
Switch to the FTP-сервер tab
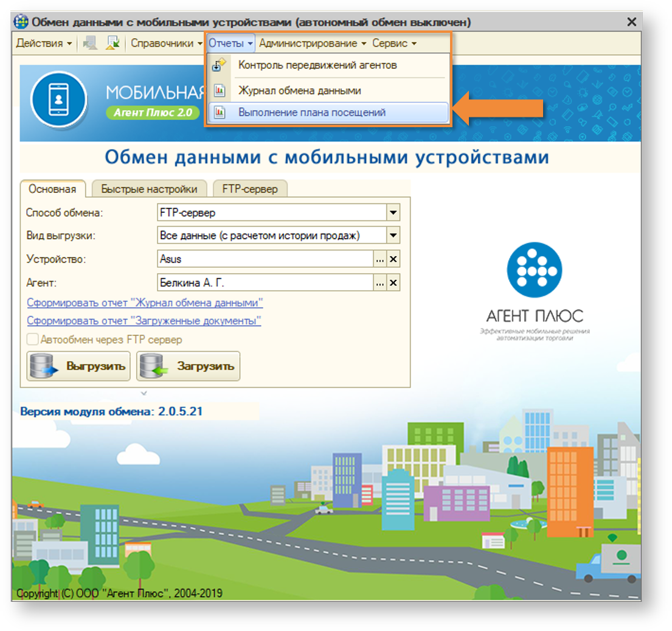(250, 189)
